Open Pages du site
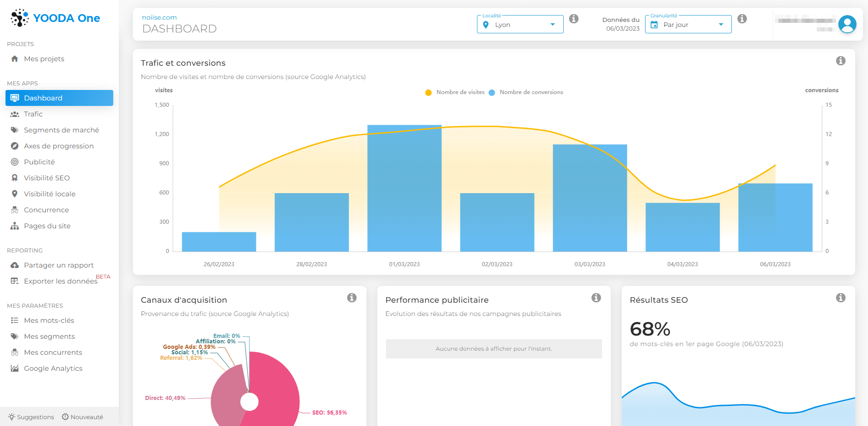 (x=59, y=226)
